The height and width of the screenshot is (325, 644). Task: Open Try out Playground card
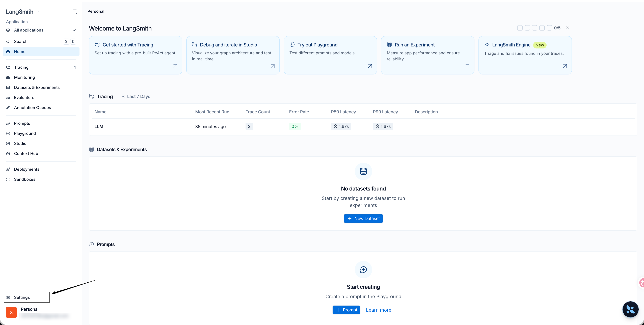(x=330, y=55)
